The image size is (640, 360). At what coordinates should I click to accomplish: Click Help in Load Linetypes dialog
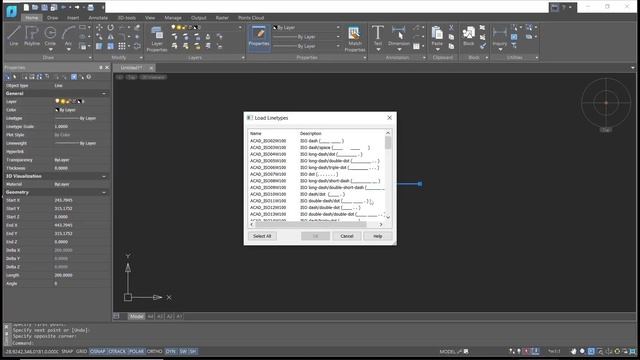[378, 236]
